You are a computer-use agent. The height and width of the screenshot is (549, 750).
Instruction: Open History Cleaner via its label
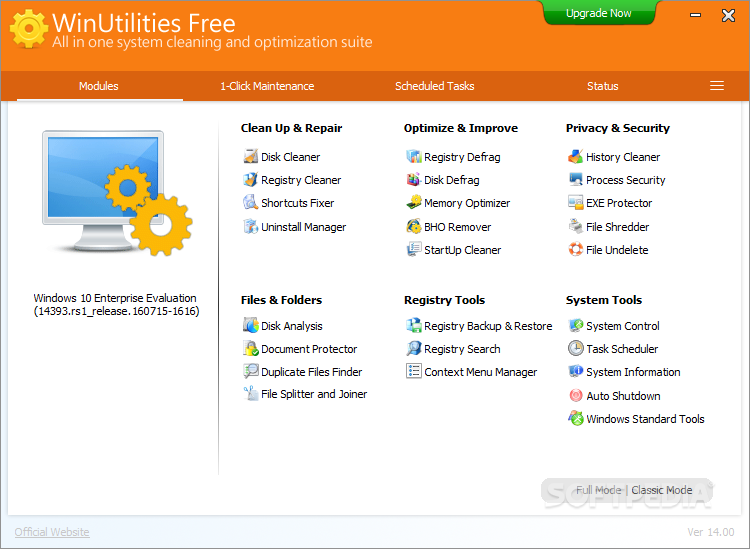[623, 157]
